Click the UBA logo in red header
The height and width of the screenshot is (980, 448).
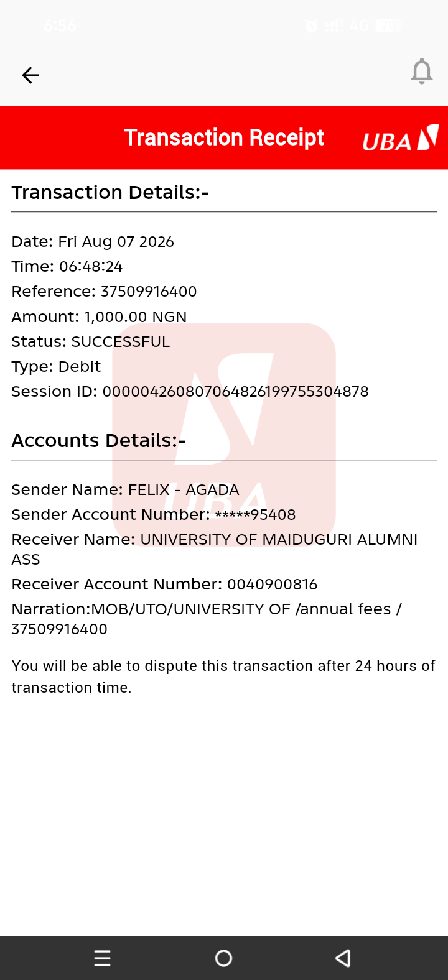[401, 138]
